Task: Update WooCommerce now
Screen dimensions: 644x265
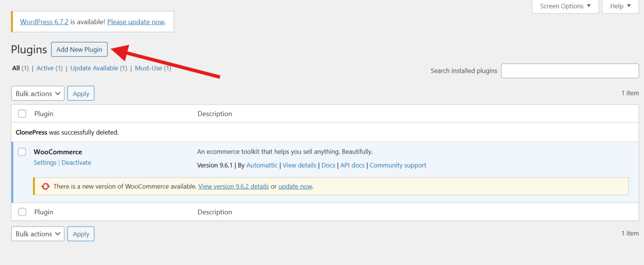Action: tap(295, 186)
